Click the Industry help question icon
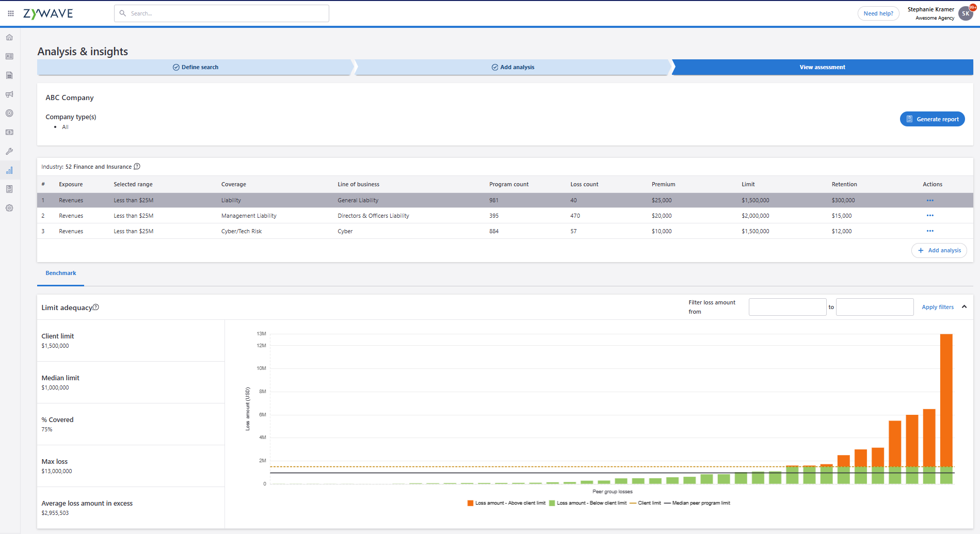This screenshot has width=980, height=534. pos(137,167)
